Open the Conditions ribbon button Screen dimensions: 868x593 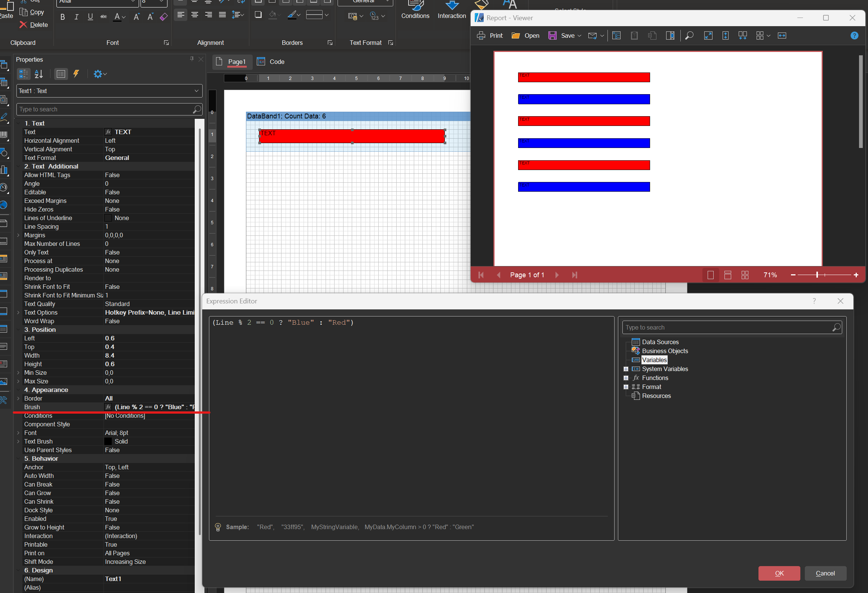click(x=415, y=10)
